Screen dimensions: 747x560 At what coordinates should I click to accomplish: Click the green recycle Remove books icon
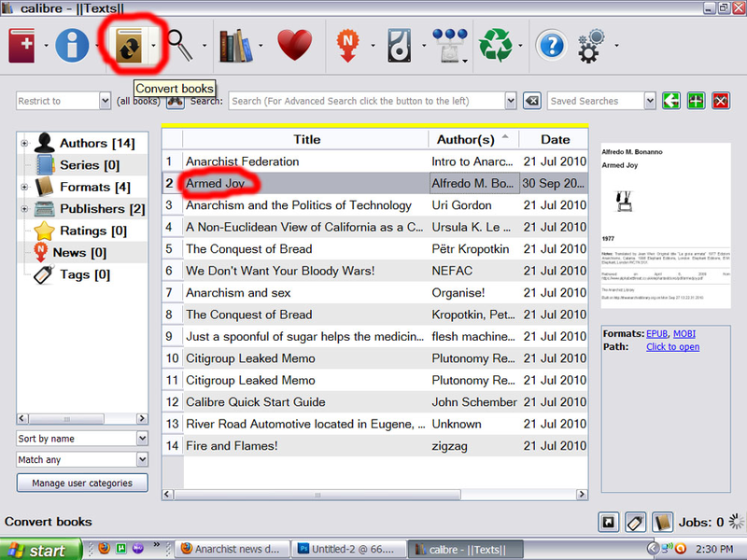point(496,46)
